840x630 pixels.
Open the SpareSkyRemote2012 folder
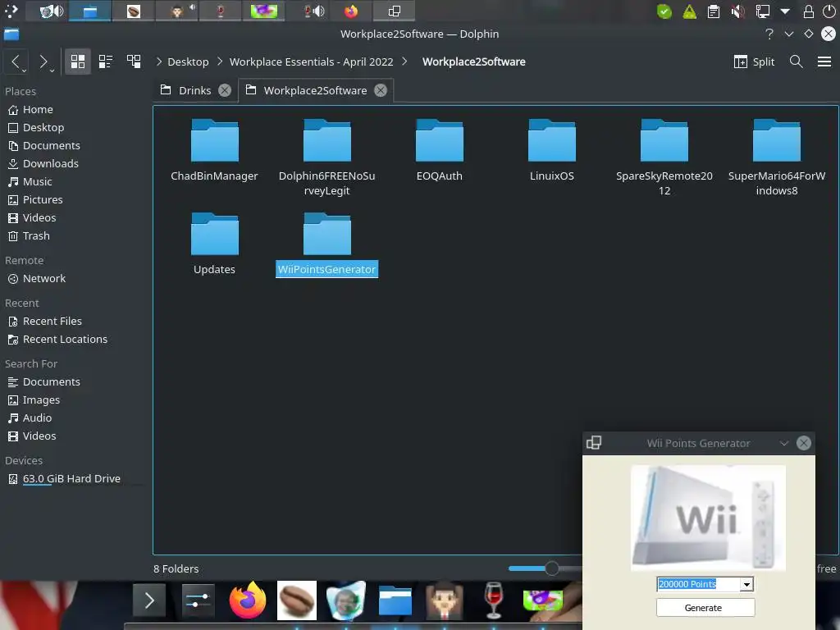[x=664, y=157]
